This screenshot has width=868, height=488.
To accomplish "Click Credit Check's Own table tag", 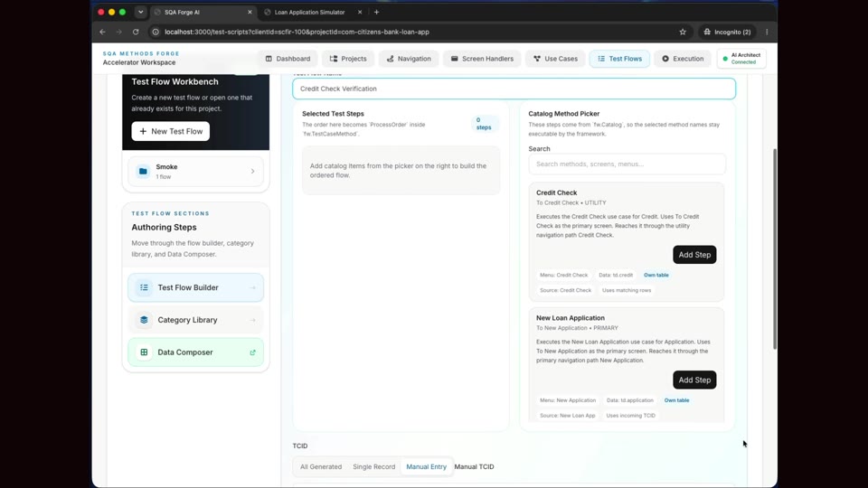I will tap(656, 275).
